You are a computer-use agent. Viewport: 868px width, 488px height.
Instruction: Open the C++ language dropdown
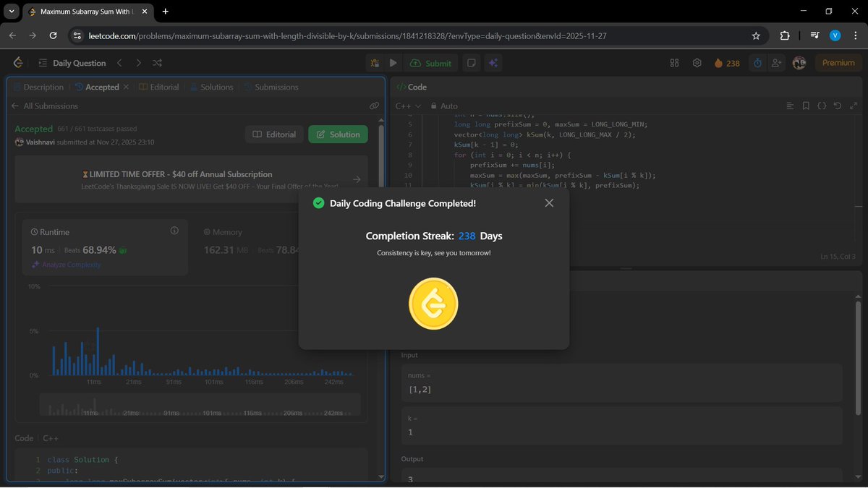click(x=408, y=106)
